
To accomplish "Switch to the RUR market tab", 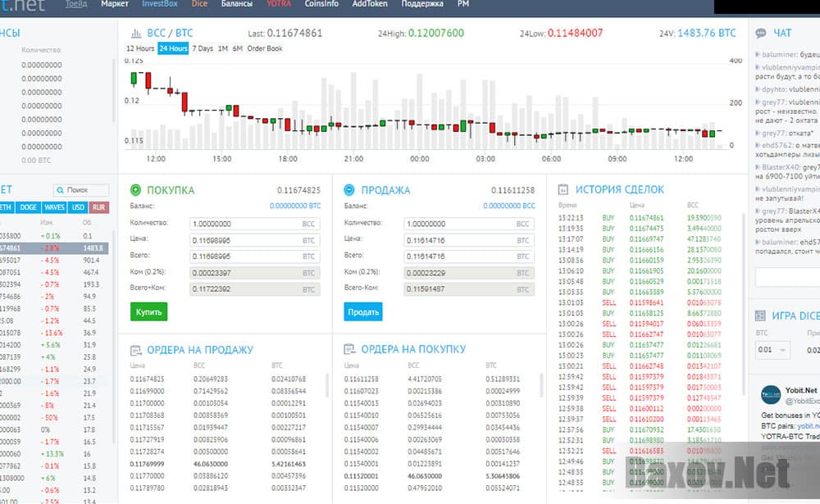I will pos(98,207).
